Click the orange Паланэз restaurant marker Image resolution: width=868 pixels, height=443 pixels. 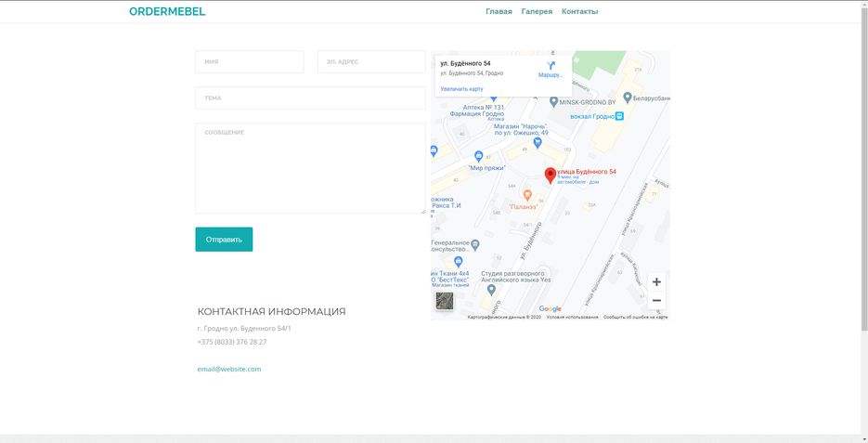[527, 195]
